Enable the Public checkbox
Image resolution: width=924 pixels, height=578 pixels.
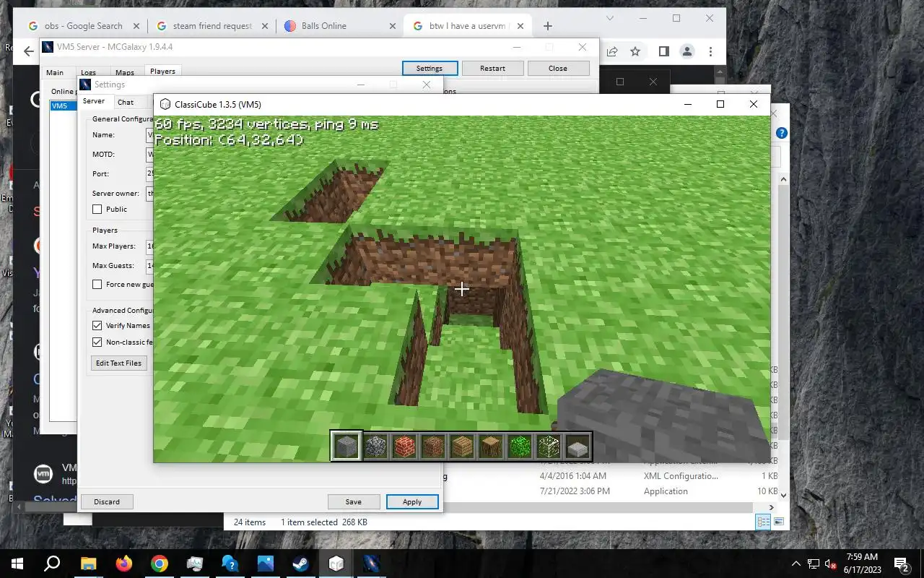point(97,210)
